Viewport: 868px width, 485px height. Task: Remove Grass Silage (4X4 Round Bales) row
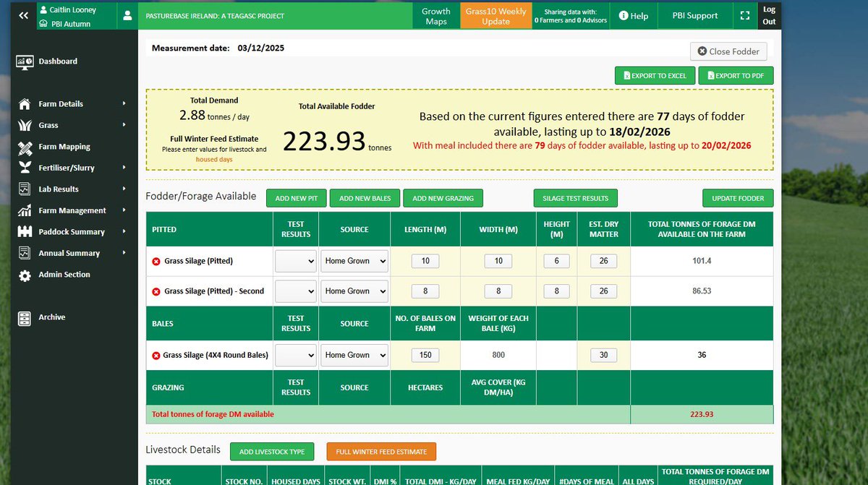[x=156, y=355]
